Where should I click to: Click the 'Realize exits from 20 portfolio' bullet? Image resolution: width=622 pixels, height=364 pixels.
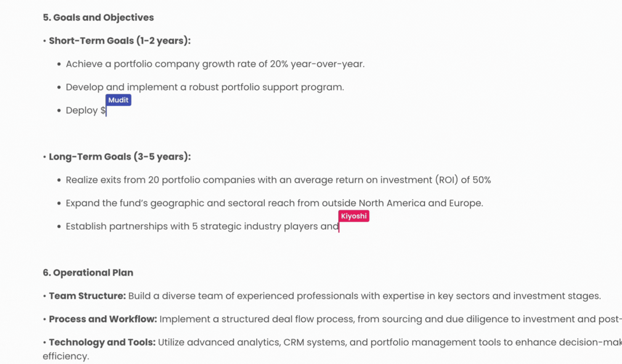pos(278,180)
